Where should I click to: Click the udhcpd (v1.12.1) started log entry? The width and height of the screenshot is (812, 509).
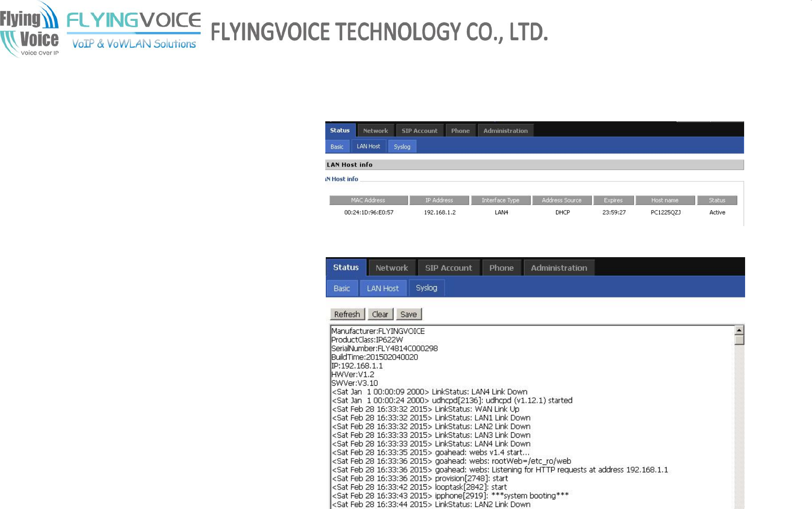[452, 401]
